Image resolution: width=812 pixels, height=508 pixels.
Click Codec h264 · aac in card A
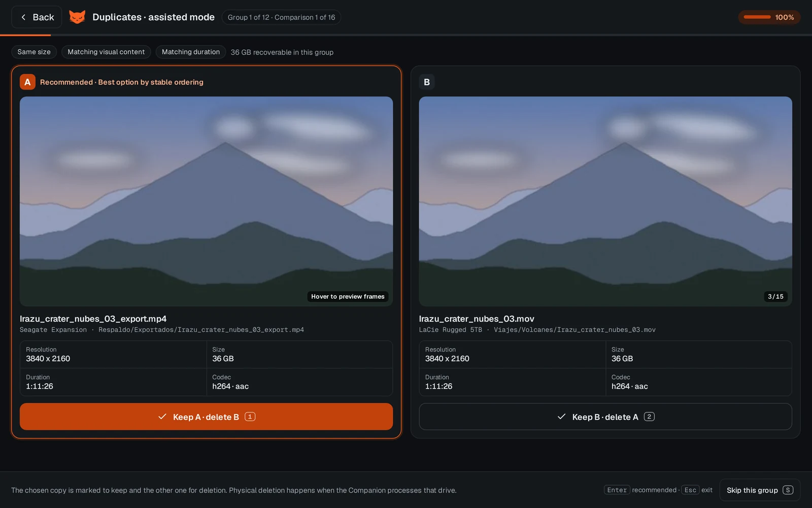[x=299, y=382]
